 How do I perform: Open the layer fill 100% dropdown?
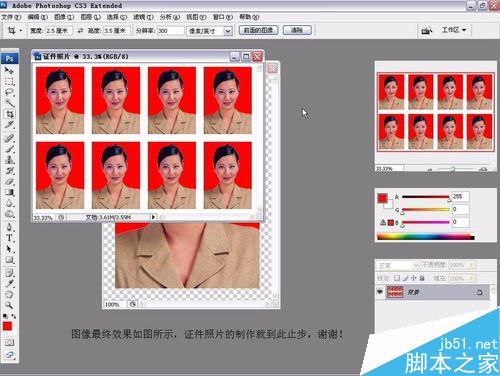(472, 278)
